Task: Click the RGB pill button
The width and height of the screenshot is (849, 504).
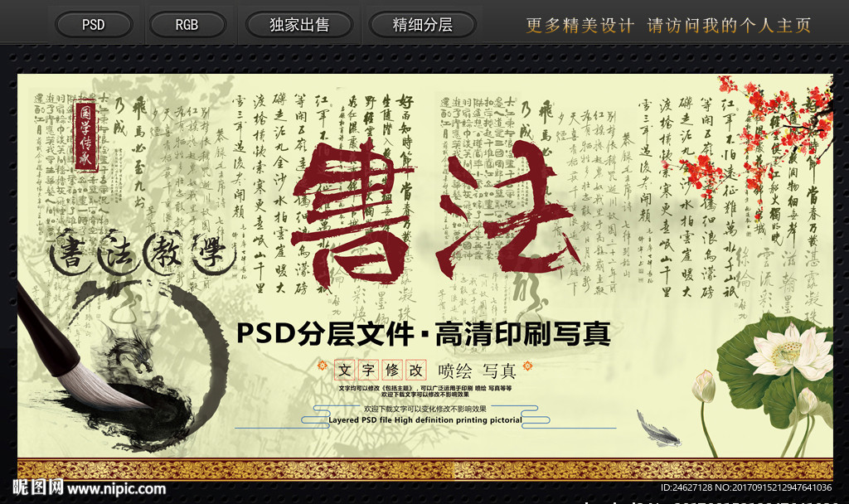Action: click(187, 25)
